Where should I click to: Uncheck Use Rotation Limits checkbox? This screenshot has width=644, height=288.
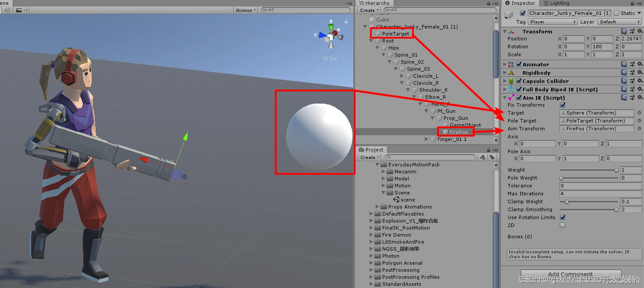[x=562, y=217]
